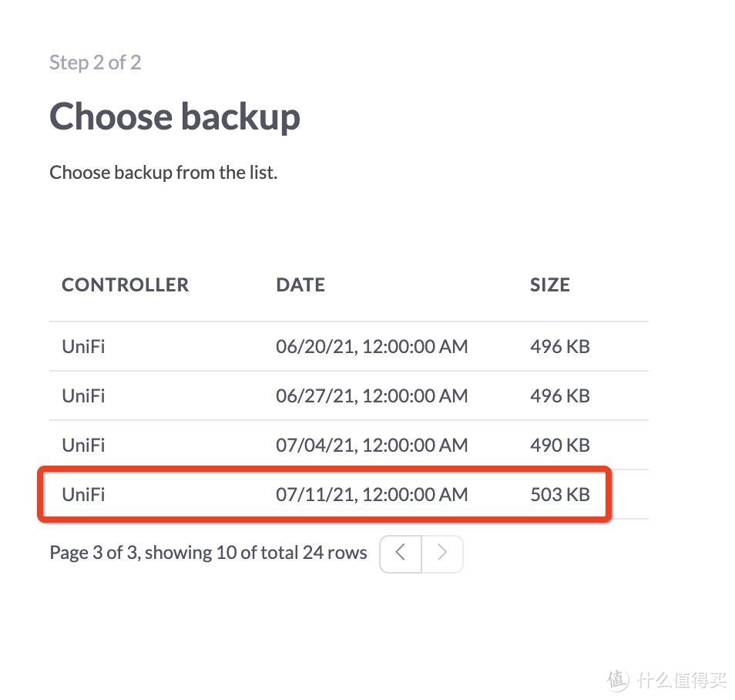
Task: Click the Step 2 of 2 label
Action: click(96, 62)
